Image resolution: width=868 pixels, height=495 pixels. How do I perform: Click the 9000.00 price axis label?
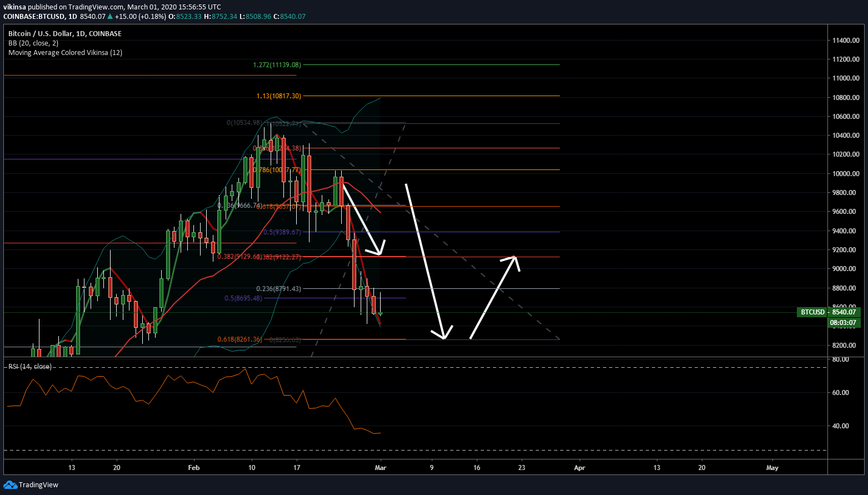click(x=846, y=269)
